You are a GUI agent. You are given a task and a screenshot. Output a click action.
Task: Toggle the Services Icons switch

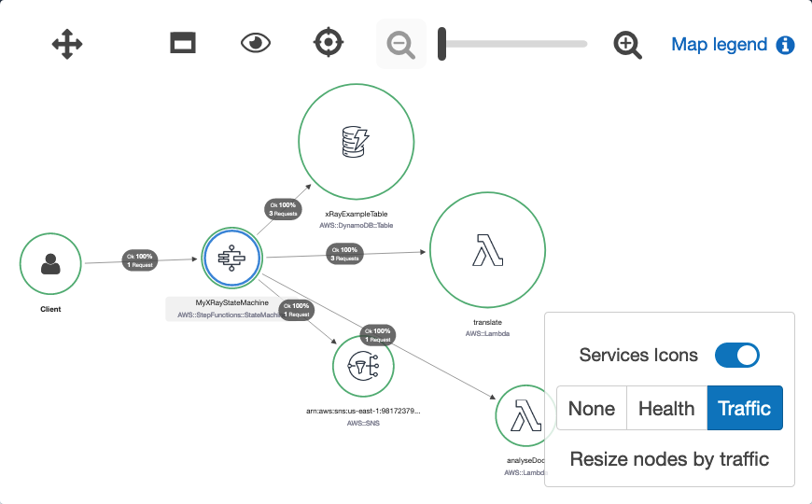[x=737, y=356]
